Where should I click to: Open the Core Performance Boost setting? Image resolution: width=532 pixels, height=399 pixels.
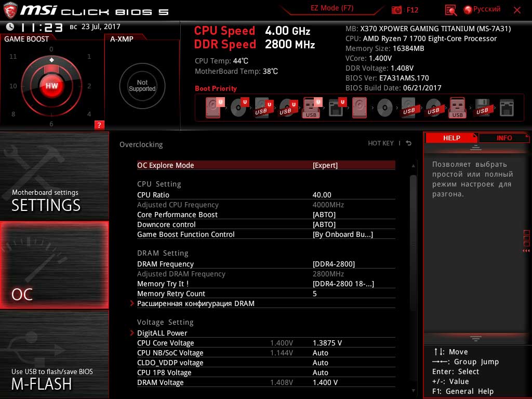coord(266,215)
